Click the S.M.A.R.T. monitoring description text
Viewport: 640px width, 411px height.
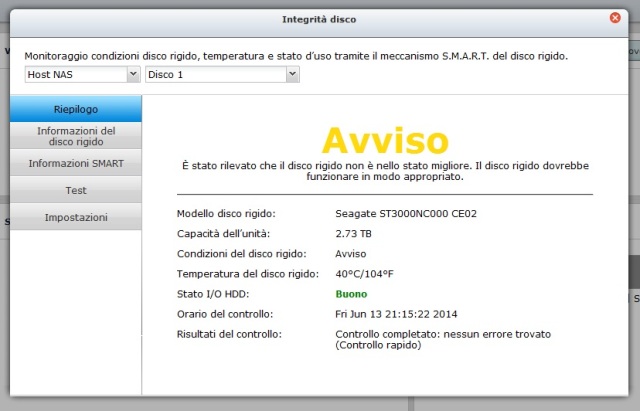296,56
